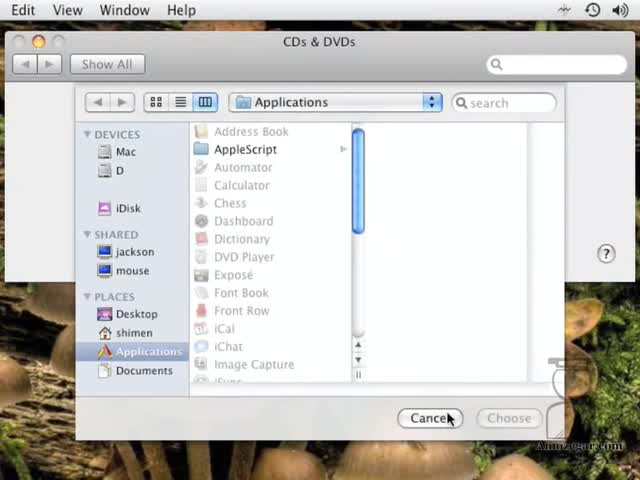Click the Show All button
640x480 pixels.
107,64
